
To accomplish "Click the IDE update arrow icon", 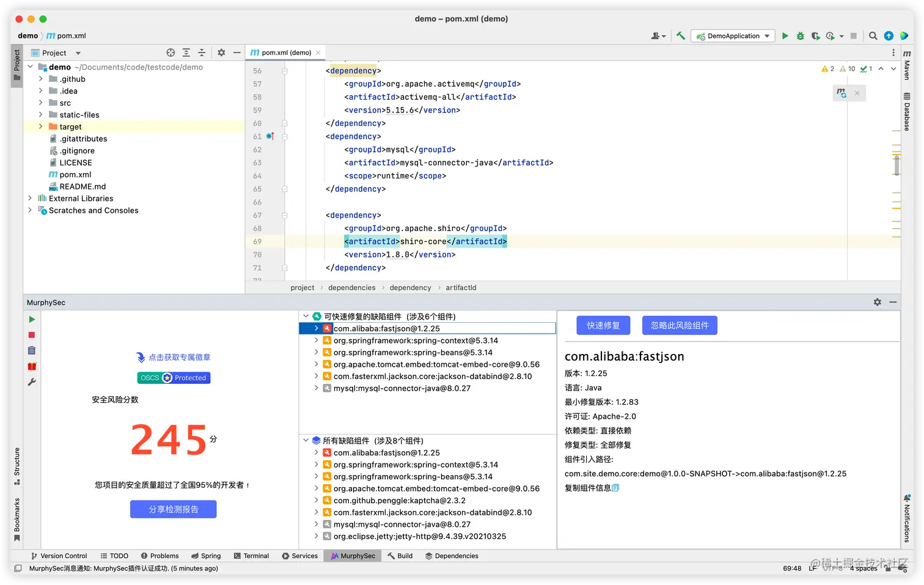I will [x=889, y=36].
